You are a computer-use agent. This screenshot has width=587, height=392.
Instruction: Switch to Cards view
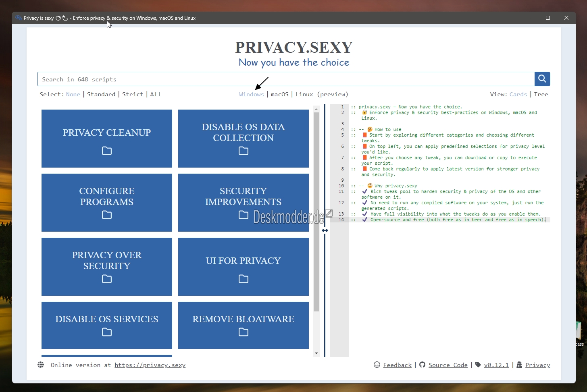click(x=518, y=94)
